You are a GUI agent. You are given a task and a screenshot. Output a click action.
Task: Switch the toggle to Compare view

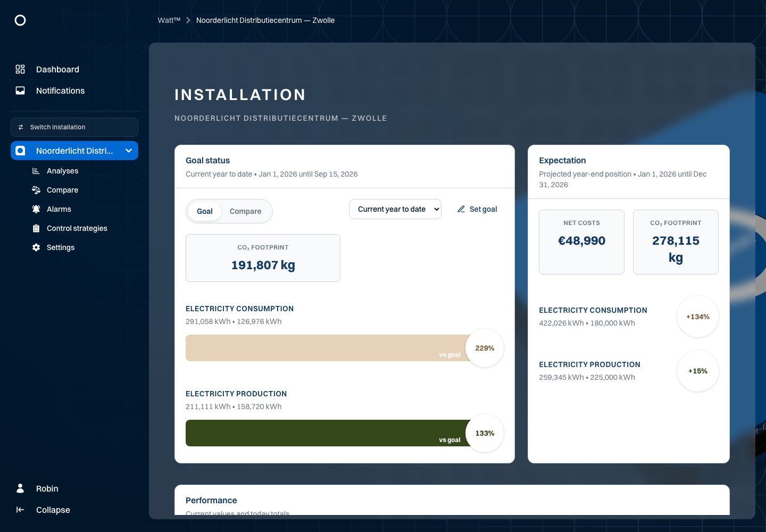click(x=245, y=211)
